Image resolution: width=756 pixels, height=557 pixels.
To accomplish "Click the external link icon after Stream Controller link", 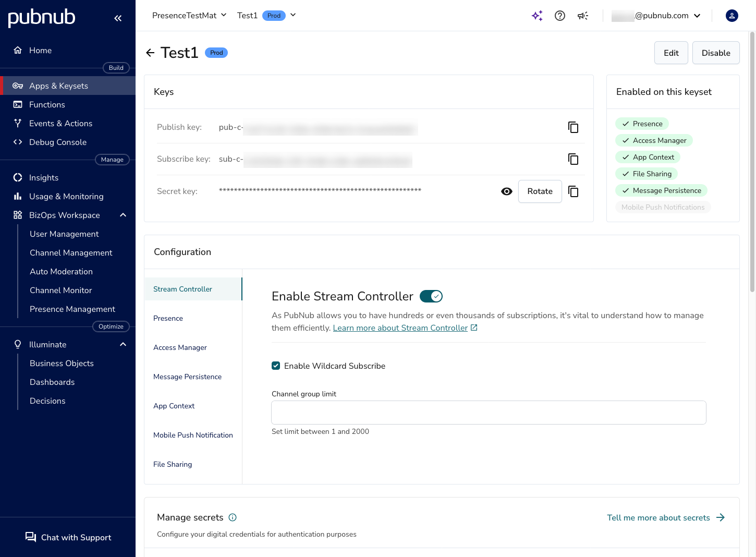I will (x=474, y=328).
